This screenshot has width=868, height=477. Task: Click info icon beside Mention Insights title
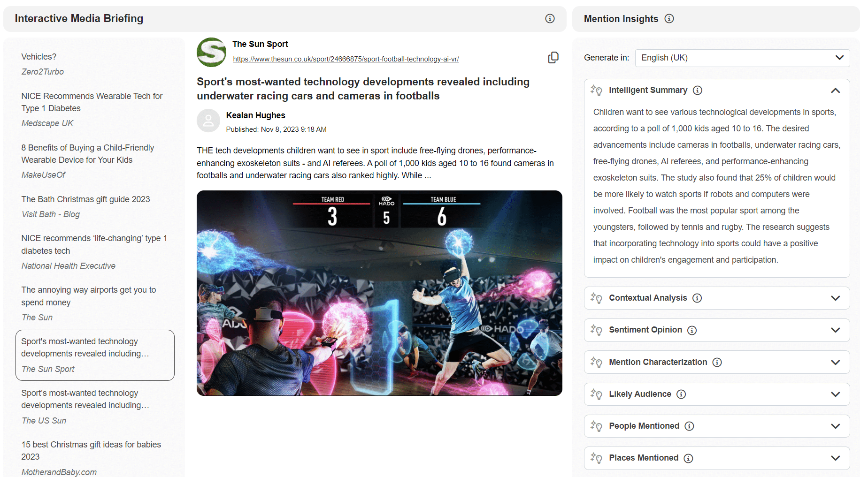point(669,19)
